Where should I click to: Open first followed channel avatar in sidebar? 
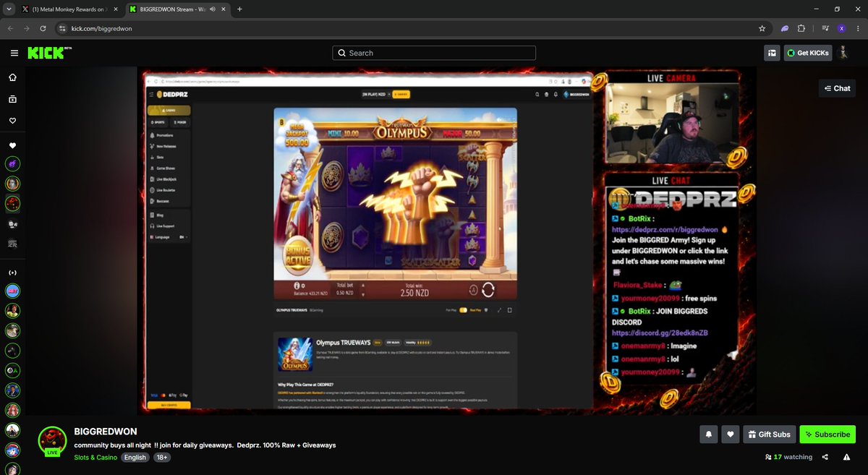point(12,165)
